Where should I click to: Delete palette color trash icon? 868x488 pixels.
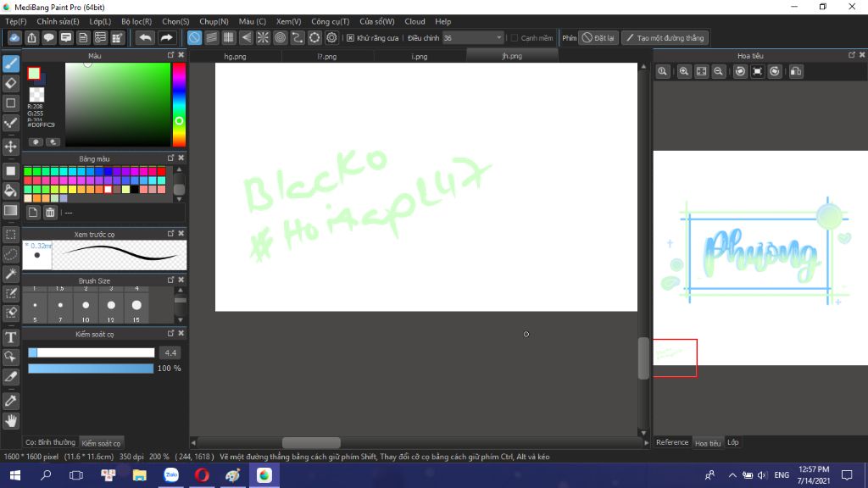coord(50,213)
